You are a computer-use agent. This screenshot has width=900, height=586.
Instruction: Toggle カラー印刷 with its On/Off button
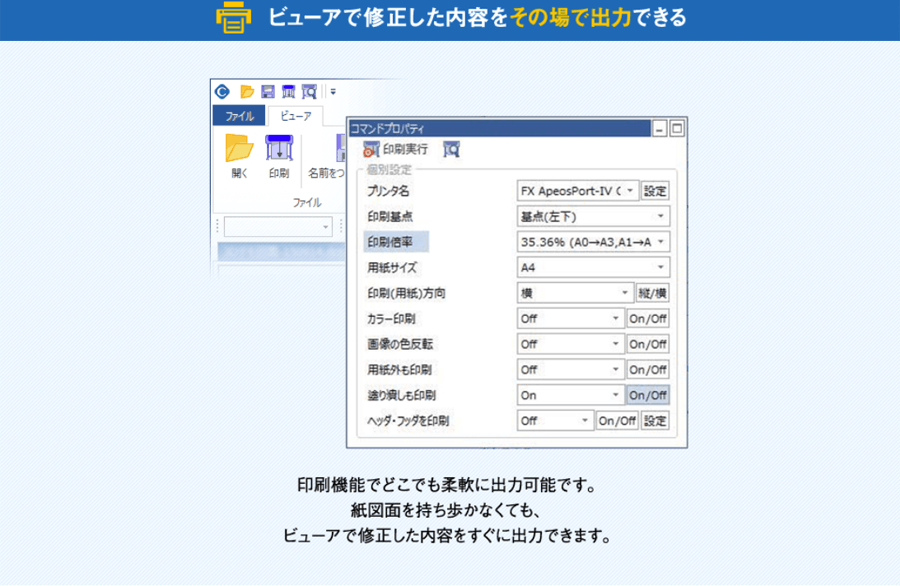pyautogui.click(x=647, y=319)
